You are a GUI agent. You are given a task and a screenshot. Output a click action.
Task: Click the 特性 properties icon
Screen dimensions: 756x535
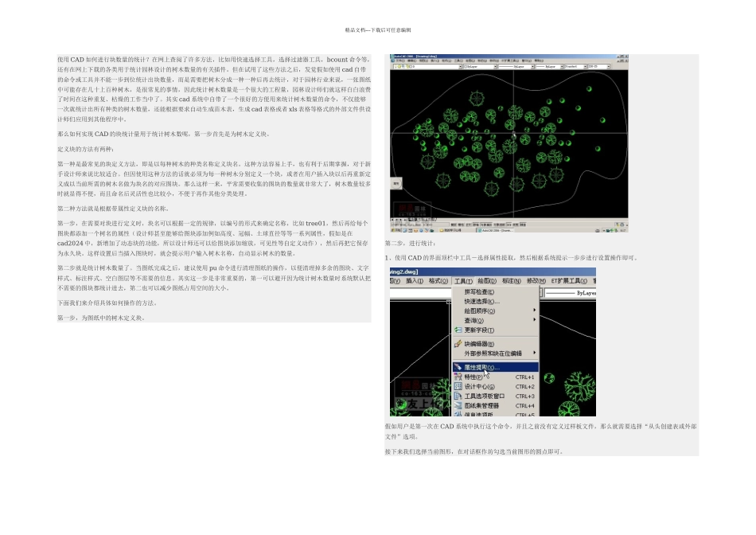pos(458,377)
